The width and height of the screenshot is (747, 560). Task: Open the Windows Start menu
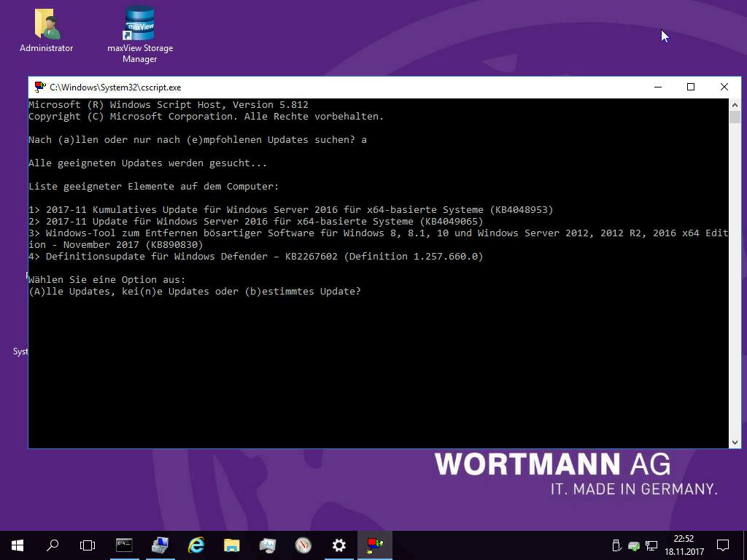pos(18,545)
